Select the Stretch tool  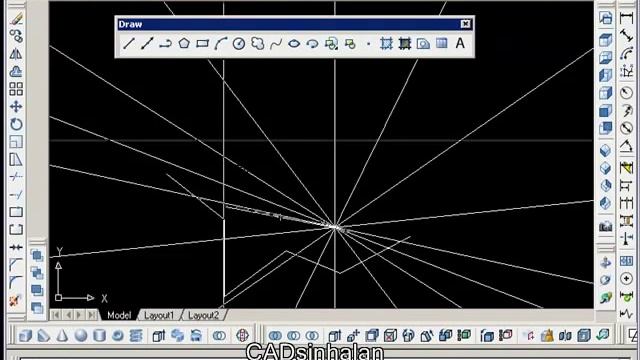point(16,159)
